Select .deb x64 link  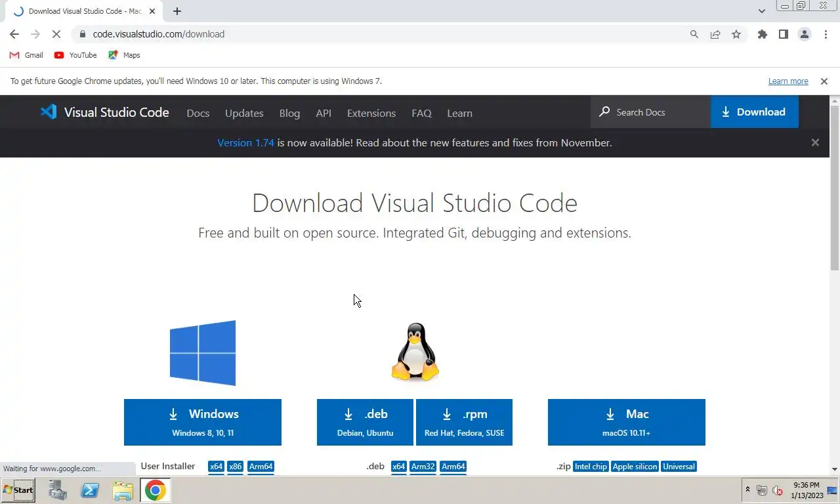tap(398, 467)
